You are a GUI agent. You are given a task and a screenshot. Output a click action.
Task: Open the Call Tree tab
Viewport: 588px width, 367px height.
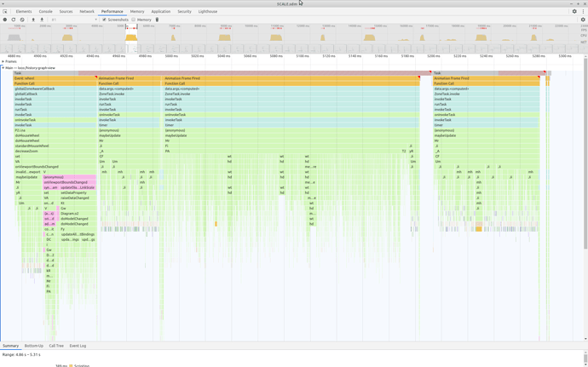pos(56,346)
